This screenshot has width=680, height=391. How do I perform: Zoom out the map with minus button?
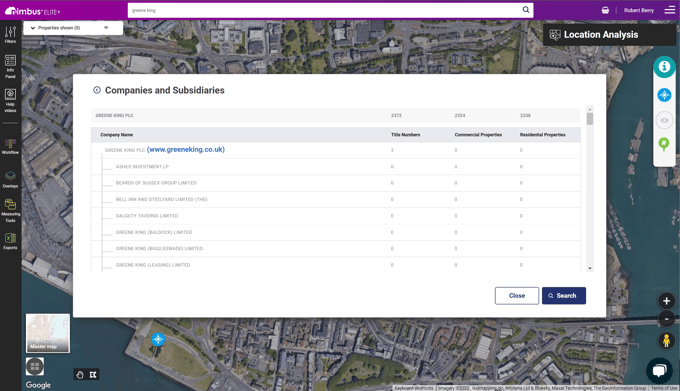click(x=667, y=319)
